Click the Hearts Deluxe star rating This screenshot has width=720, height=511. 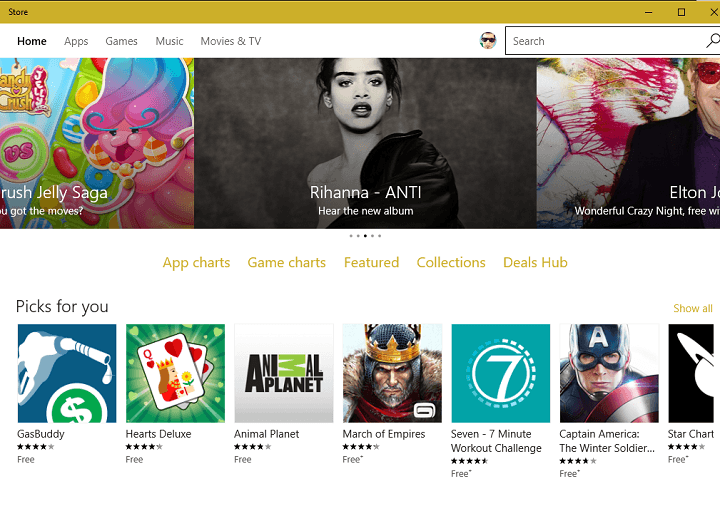pyautogui.click(x=144, y=447)
